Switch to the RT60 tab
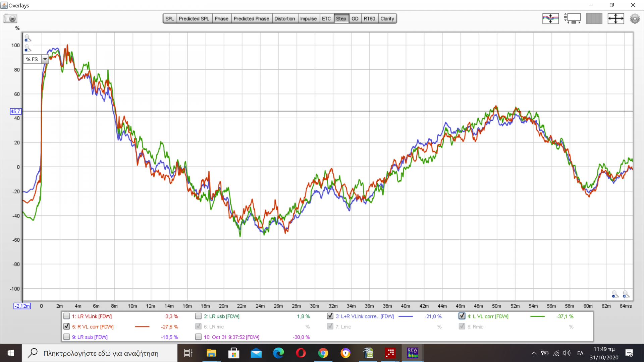 point(369,19)
